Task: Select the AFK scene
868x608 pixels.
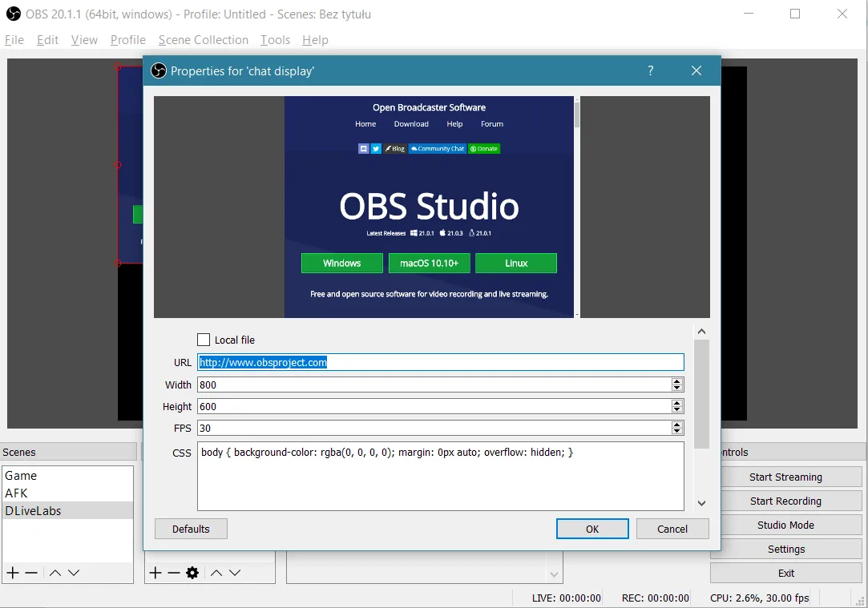Action: [67, 493]
